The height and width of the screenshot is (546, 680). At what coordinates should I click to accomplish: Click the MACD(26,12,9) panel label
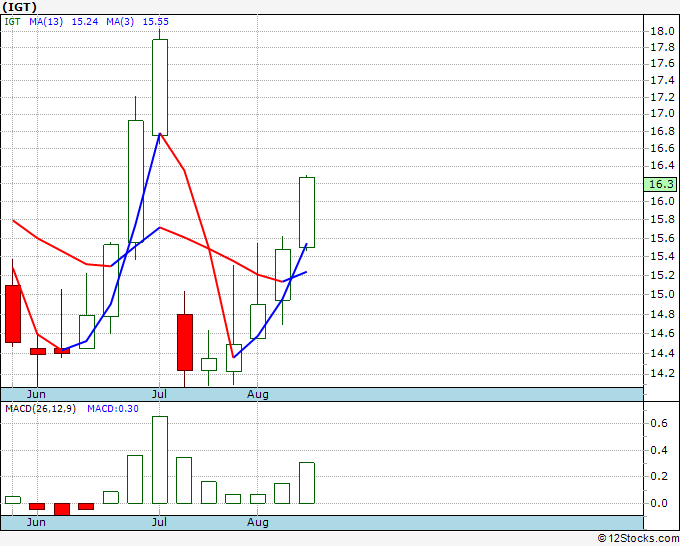click(x=40, y=409)
